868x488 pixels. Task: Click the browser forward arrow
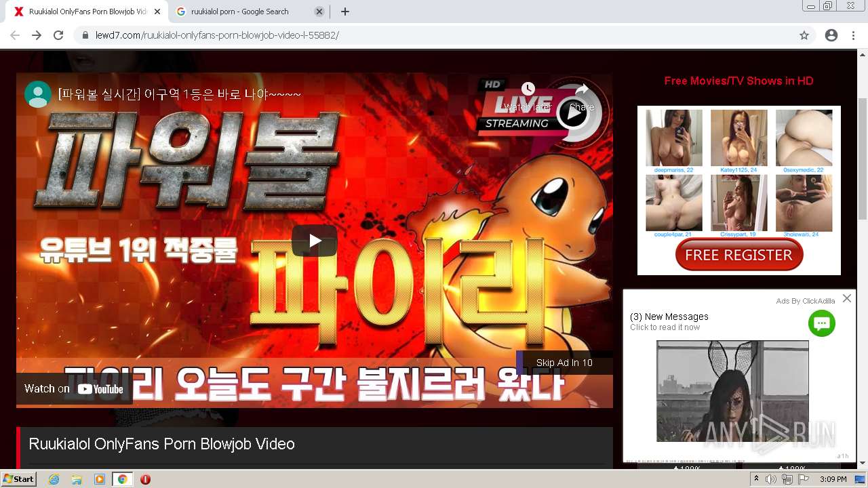tap(37, 35)
